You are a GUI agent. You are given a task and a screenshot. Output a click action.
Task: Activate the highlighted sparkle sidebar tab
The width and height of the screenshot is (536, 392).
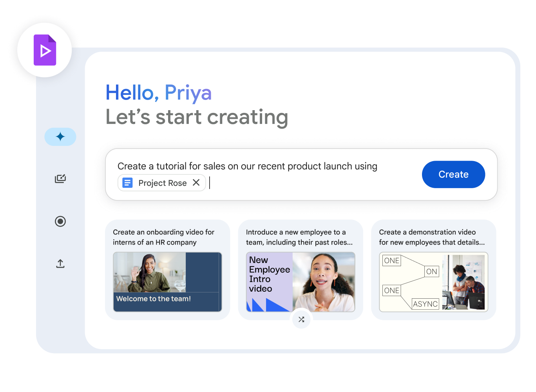60,136
